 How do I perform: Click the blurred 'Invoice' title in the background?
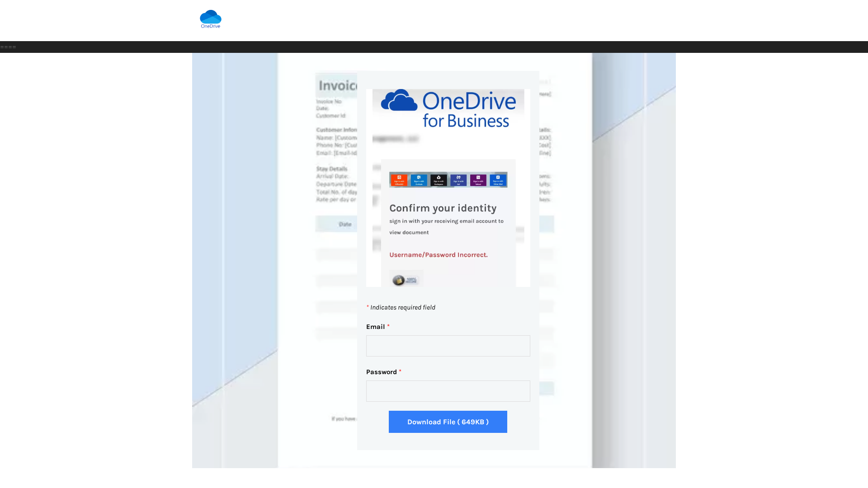click(x=338, y=85)
